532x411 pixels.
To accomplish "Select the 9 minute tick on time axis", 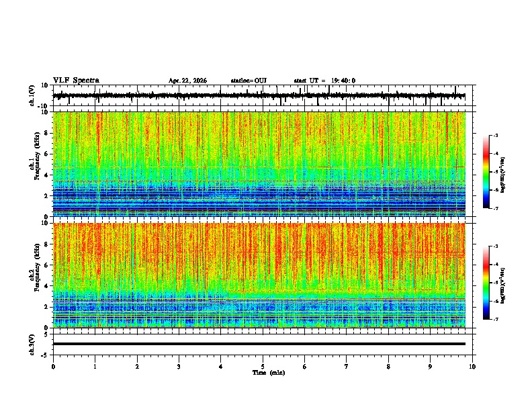I will 430,367.
